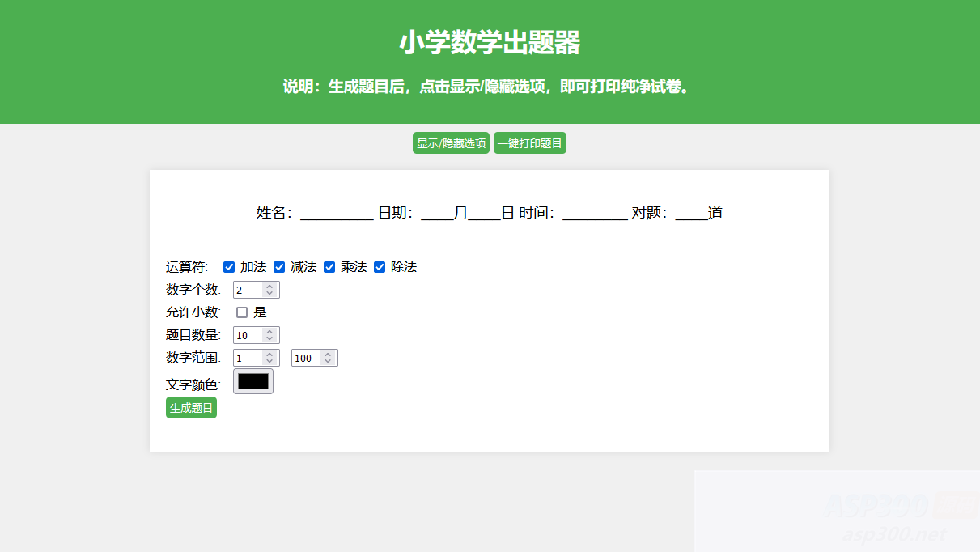The width and height of the screenshot is (980, 552).
Task: Click inside the 数字个数 input field
Action: pyautogui.click(x=247, y=289)
